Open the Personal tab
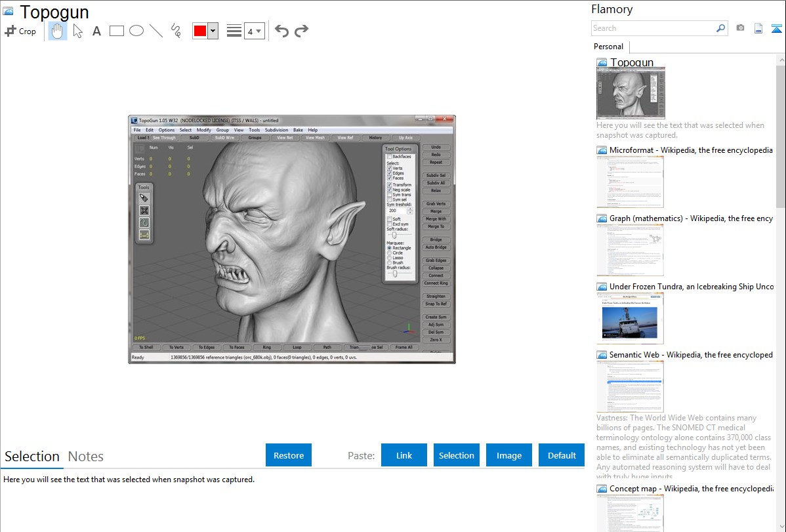Screen dimensions: 786x532 coord(608,47)
